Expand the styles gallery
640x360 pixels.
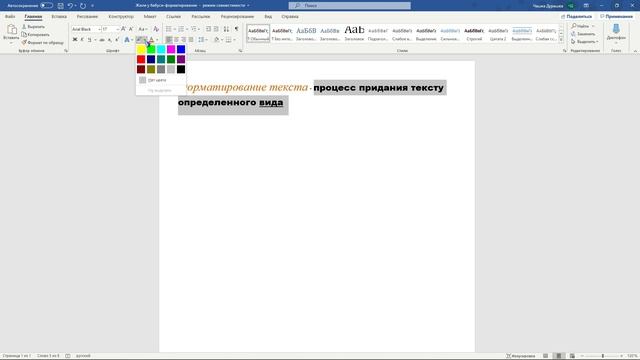point(561,40)
